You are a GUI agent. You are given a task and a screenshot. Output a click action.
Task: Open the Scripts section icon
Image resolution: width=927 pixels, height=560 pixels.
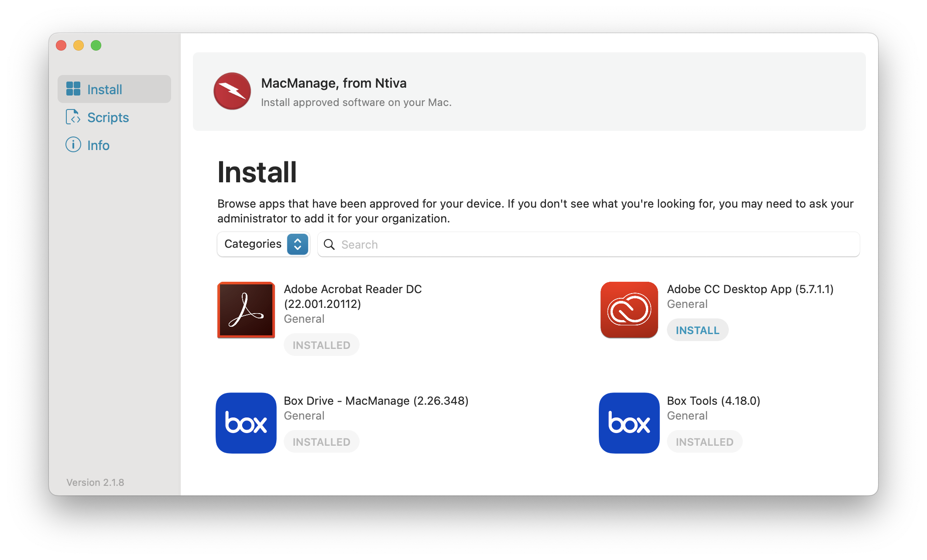coord(73,117)
